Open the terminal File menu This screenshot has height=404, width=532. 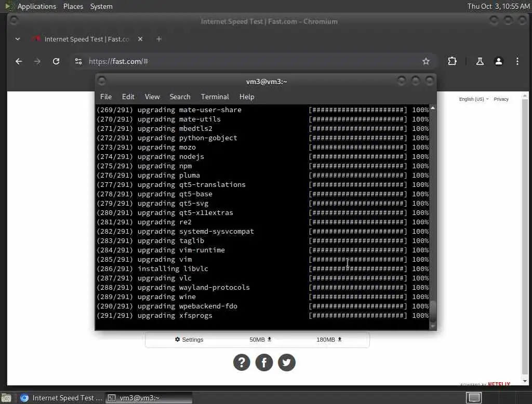106,97
